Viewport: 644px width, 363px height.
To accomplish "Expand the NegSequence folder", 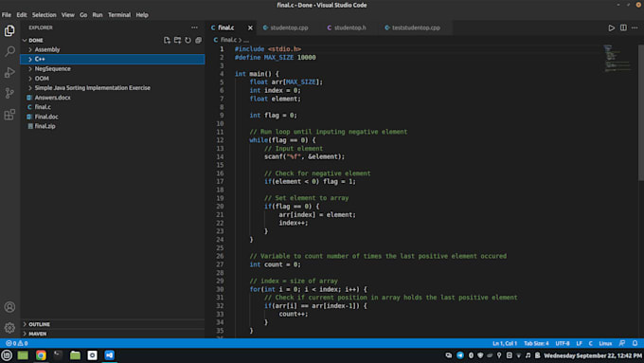I will pos(112,68).
